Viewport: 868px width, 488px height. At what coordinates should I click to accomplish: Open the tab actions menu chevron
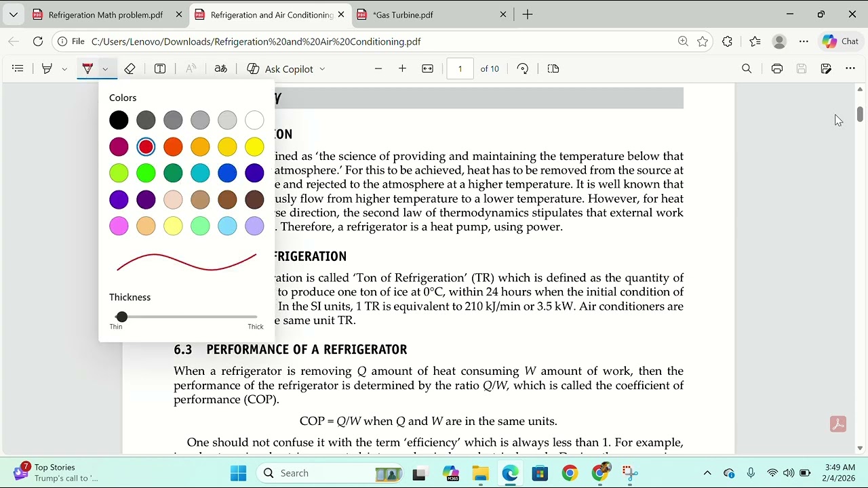coord(14,14)
